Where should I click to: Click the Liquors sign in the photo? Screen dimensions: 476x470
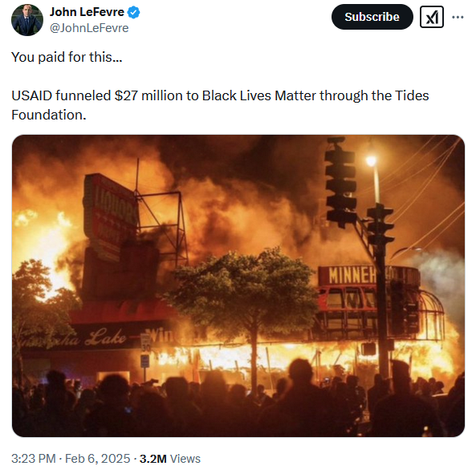click(x=111, y=213)
